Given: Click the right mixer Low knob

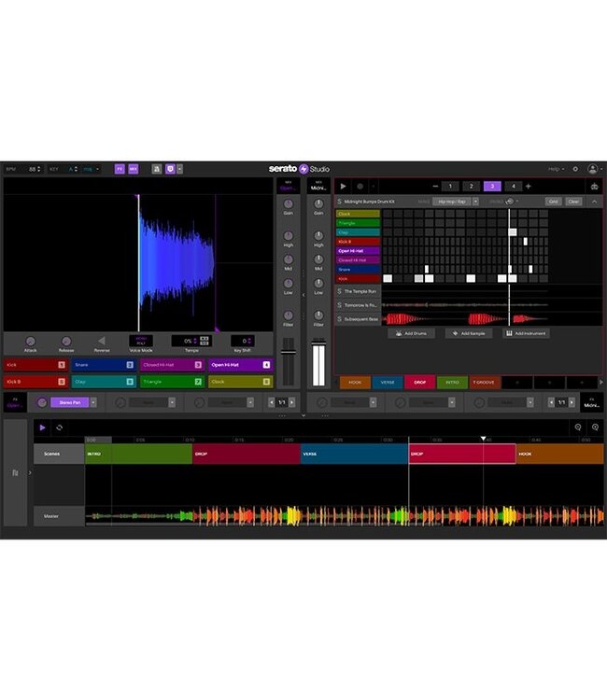Looking at the screenshot, I should click(x=318, y=284).
